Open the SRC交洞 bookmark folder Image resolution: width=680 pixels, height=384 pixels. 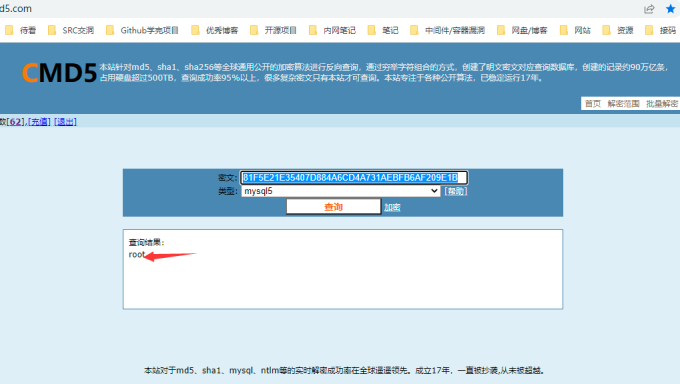71,30
